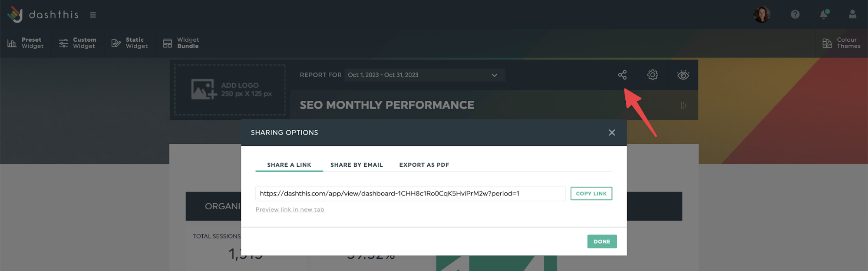
Task: Open the user account icon
Action: coord(852,14)
